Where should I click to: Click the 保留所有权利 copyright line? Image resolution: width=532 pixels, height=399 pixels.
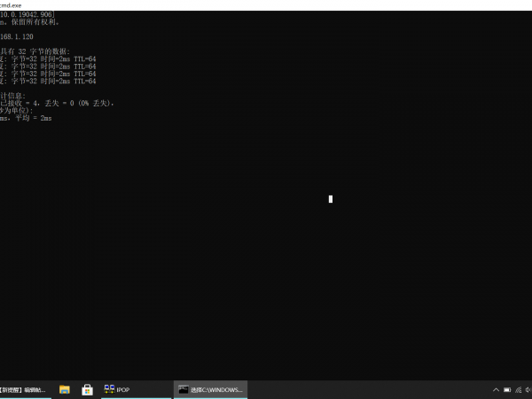[27, 22]
